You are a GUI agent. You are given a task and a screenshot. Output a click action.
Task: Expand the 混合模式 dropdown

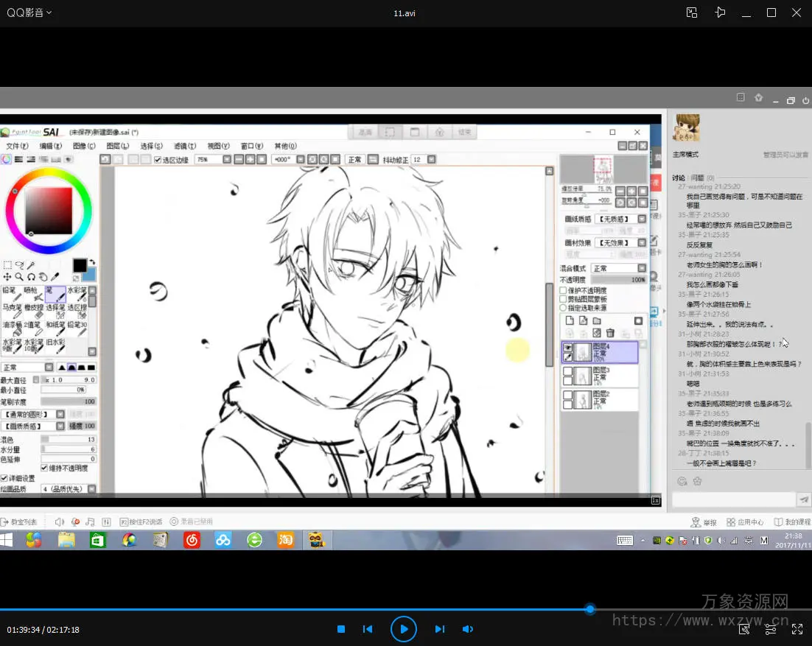642,269
